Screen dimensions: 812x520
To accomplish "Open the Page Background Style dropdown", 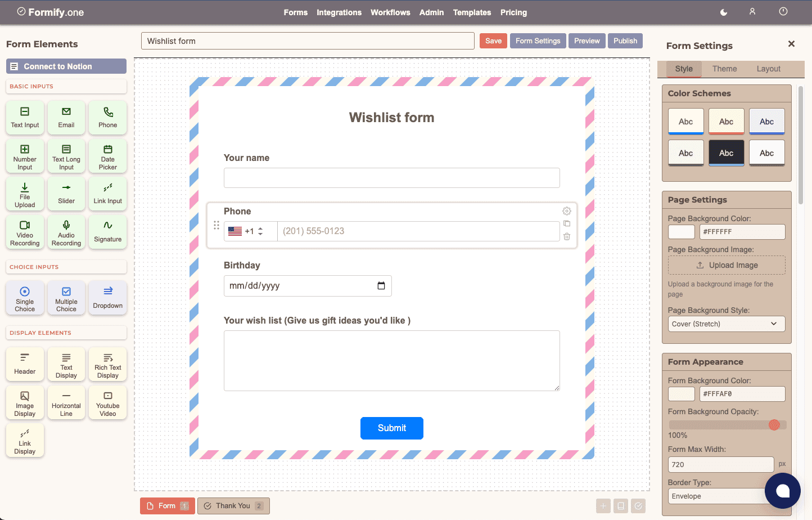I will pyautogui.click(x=726, y=324).
